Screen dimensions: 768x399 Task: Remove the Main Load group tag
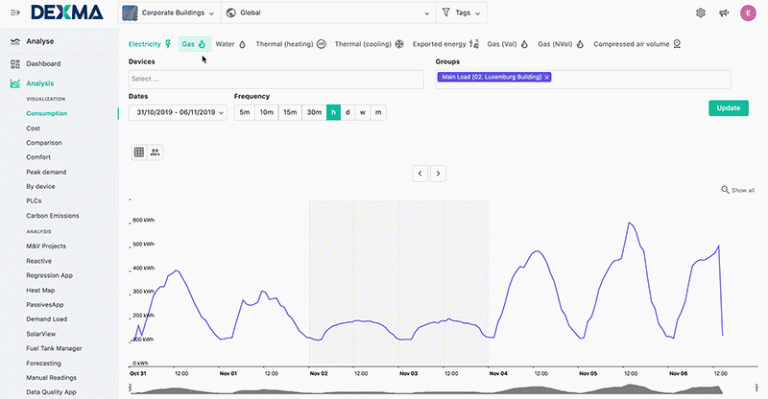point(547,77)
